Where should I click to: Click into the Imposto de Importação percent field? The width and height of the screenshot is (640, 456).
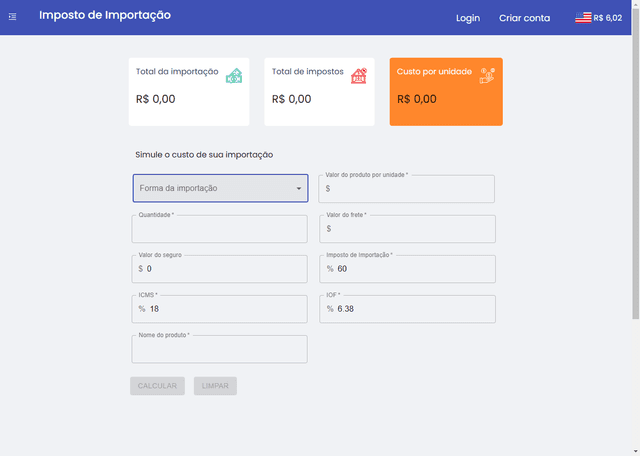[x=407, y=269]
